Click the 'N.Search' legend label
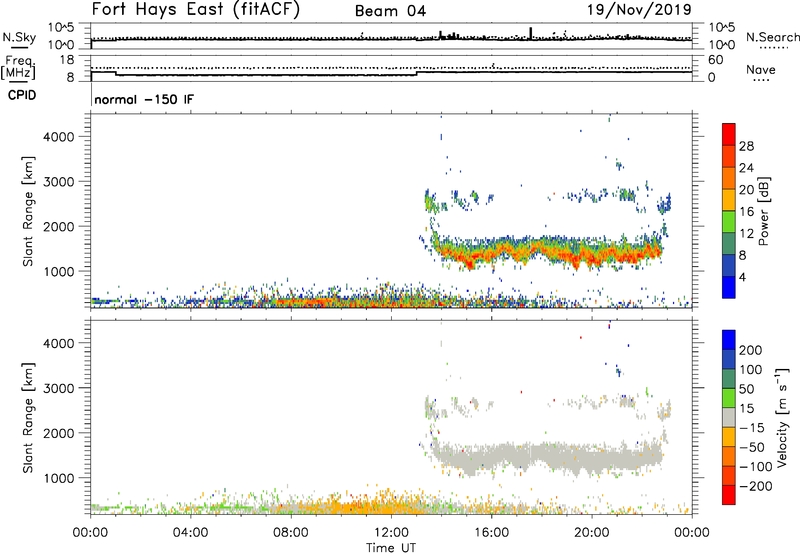The height and width of the screenshot is (554, 800). [772, 37]
